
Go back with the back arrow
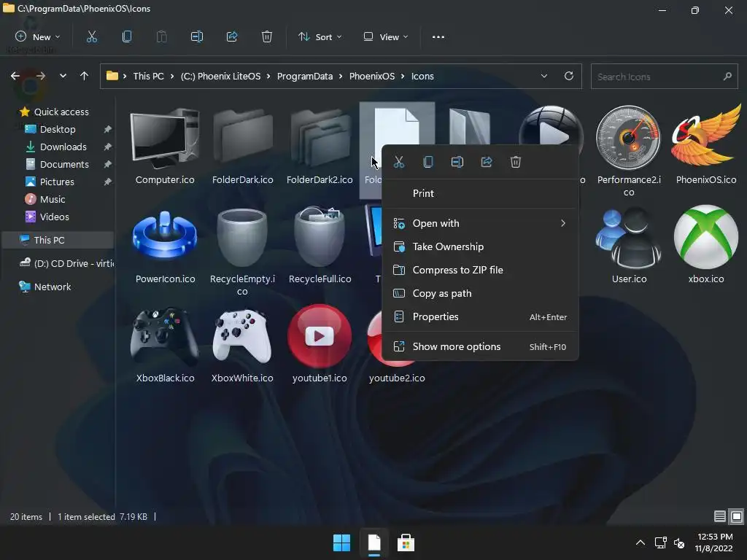tap(15, 76)
